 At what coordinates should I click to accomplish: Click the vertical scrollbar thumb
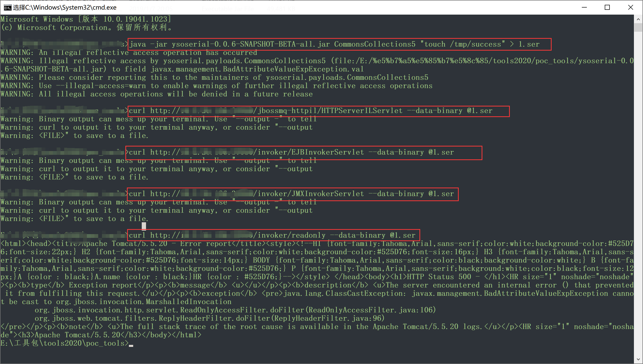[x=638, y=27]
